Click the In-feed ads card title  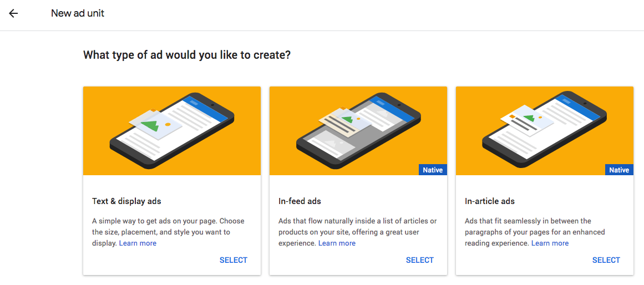point(300,202)
